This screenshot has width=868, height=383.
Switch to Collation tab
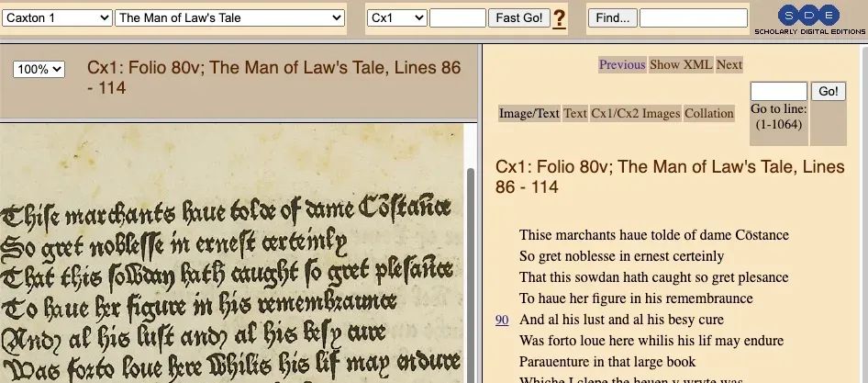(x=709, y=114)
